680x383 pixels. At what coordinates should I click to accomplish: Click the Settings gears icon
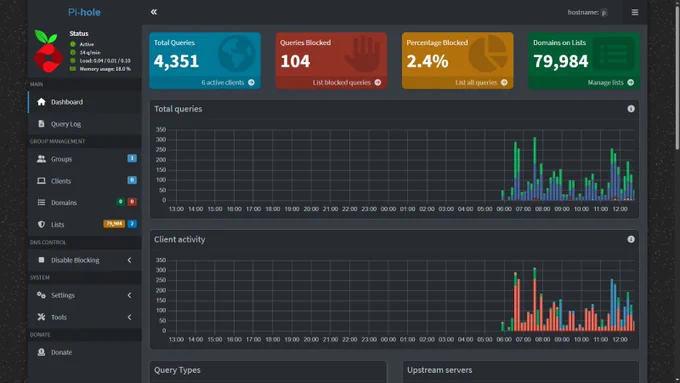click(41, 295)
